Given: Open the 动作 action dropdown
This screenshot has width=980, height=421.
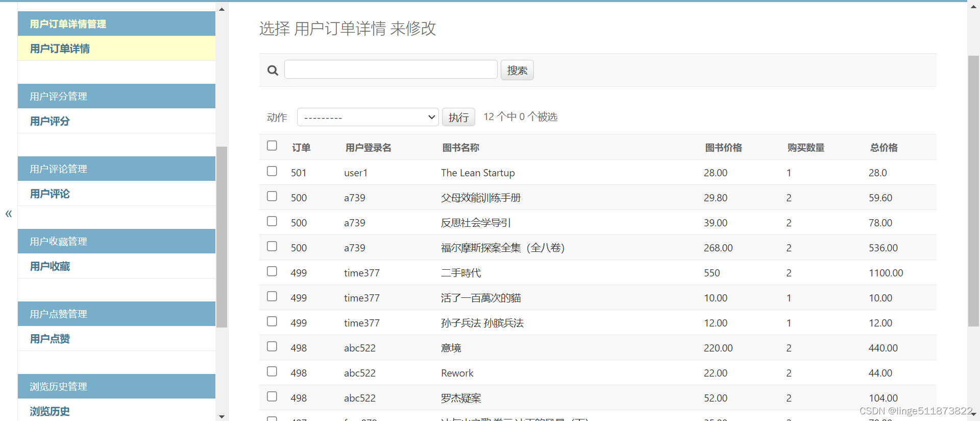Looking at the screenshot, I should tap(368, 117).
